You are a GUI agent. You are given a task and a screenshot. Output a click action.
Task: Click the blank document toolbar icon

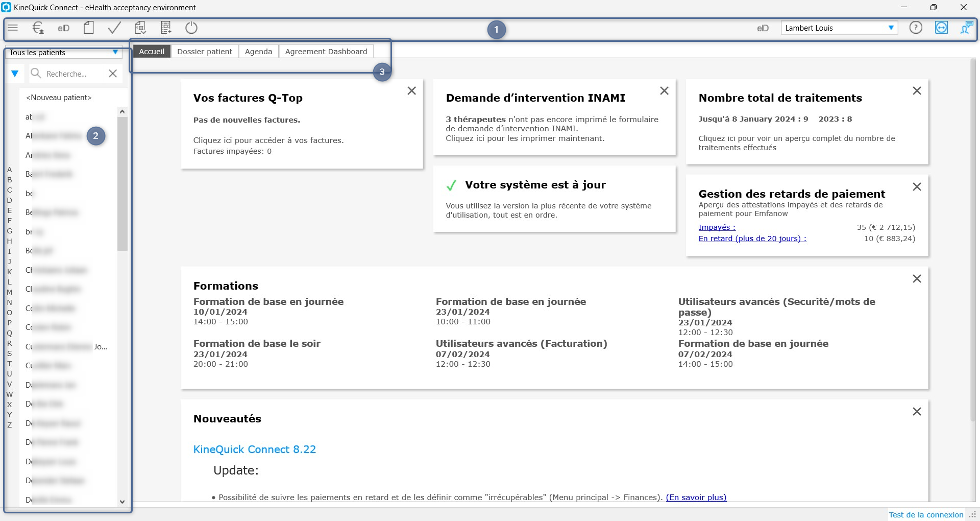click(x=89, y=28)
